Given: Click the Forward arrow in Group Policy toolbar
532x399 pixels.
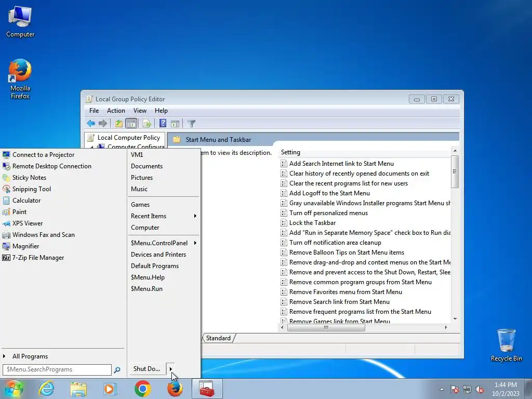Looking at the screenshot, I should pos(103,124).
